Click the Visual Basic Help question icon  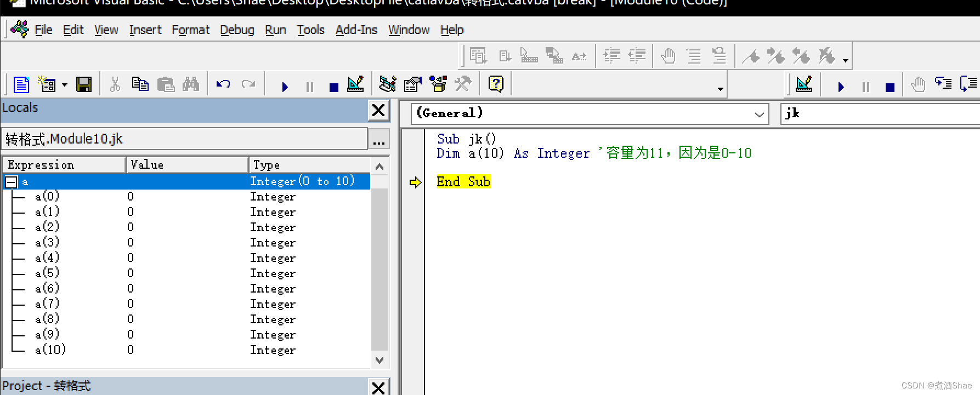(496, 84)
